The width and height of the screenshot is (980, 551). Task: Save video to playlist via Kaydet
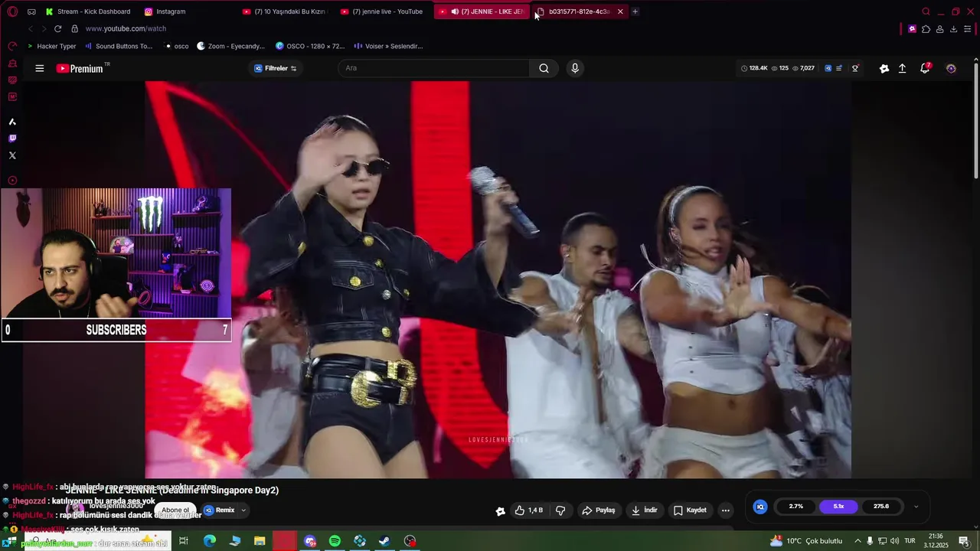690,510
